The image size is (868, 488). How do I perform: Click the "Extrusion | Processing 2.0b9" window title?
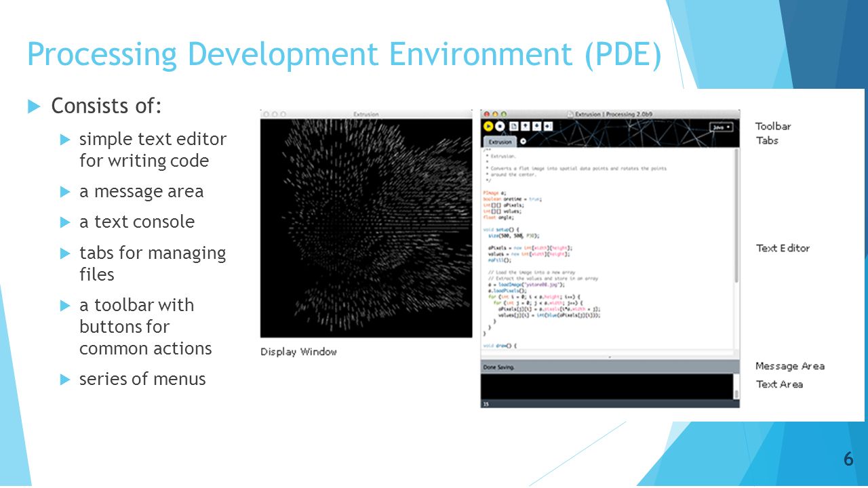click(x=613, y=115)
